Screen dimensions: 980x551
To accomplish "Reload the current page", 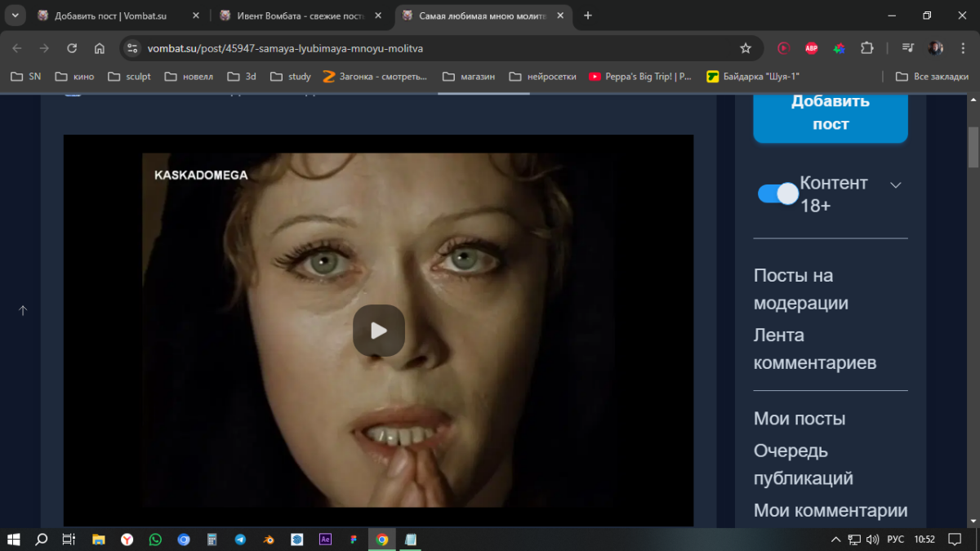I will [x=72, y=48].
